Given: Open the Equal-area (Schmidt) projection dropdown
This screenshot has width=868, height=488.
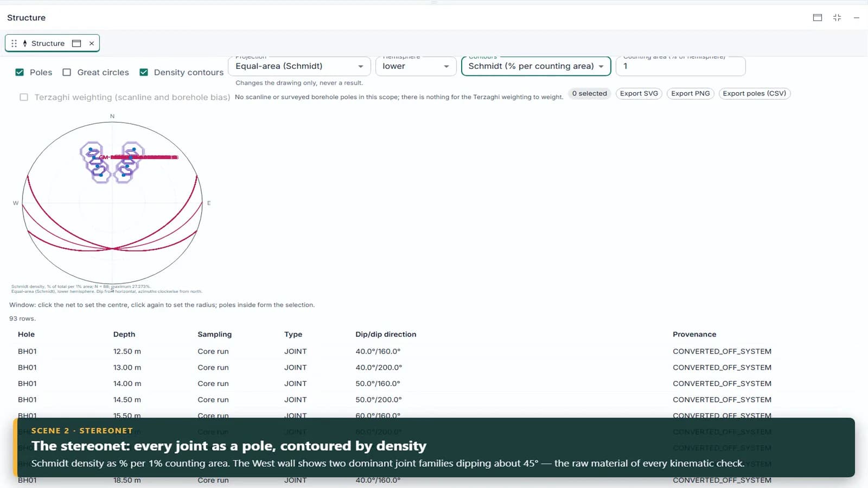Looking at the screenshot, I should coord(300,66).
